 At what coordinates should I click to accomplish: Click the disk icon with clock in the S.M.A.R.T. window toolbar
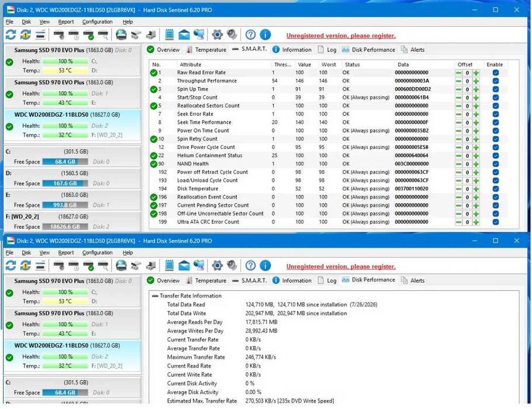tap(74, 34)
